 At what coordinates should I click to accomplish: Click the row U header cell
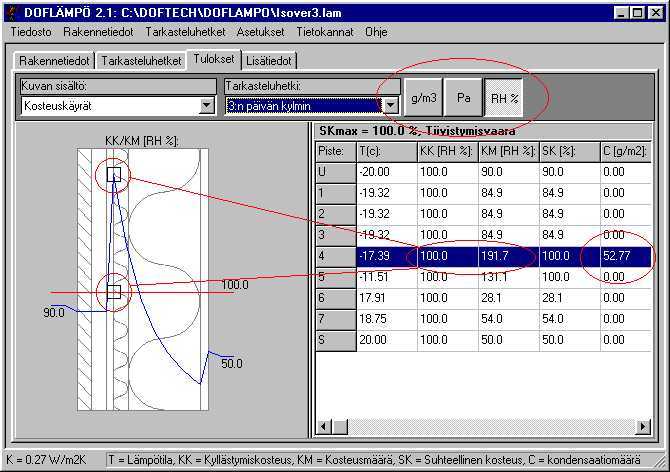coord(335,170)
